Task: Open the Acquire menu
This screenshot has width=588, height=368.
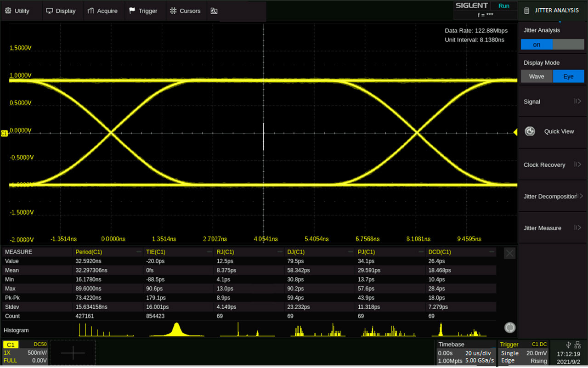Action: (104, 11)
